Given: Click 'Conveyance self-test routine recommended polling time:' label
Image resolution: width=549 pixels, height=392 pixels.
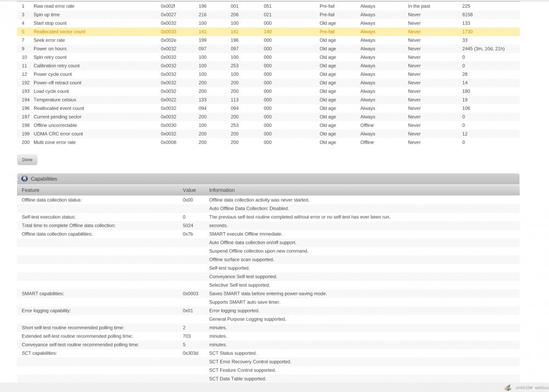Looking at the screenshot, I should point(80,345).
